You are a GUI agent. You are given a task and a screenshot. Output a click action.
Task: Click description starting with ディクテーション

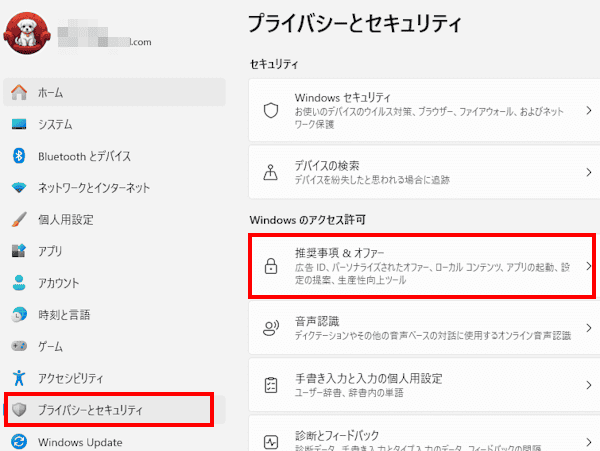(x=433, y=335)
